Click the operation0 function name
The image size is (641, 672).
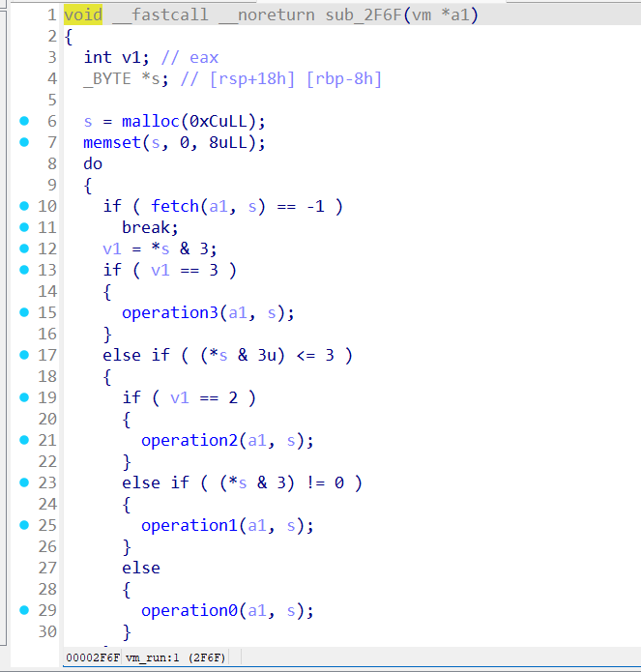coord(188,610)
